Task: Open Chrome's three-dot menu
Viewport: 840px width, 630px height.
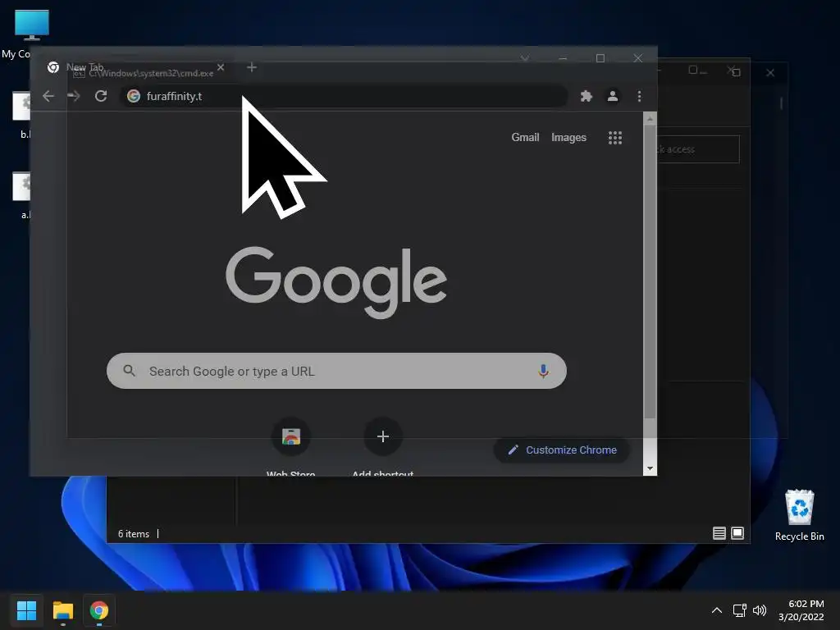Action: [x=639, y=96]
